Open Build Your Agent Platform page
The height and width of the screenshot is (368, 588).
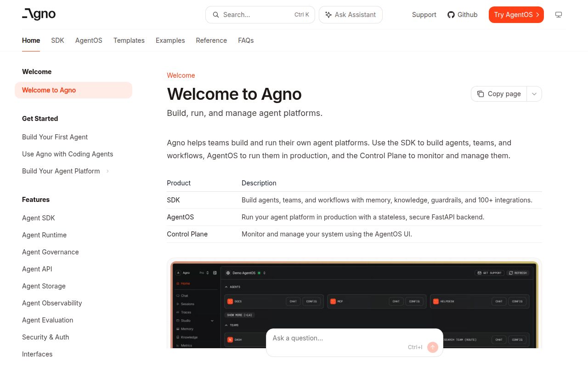61,171
